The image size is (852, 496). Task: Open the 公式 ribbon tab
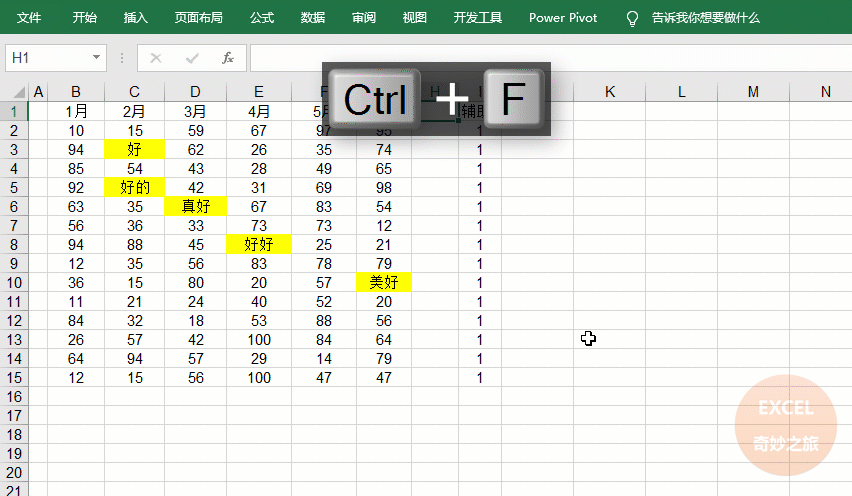click(x=262, y=18)
